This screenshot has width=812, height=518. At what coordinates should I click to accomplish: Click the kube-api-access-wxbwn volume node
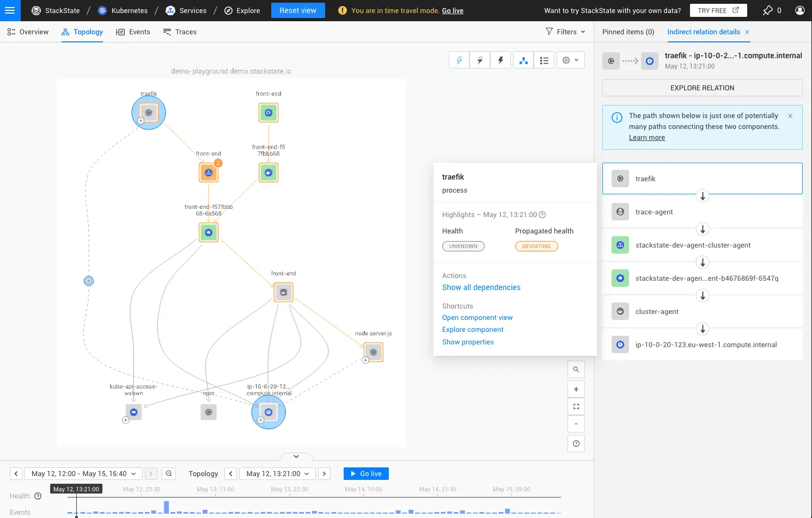pyautogui.click(x=133, y=412)
